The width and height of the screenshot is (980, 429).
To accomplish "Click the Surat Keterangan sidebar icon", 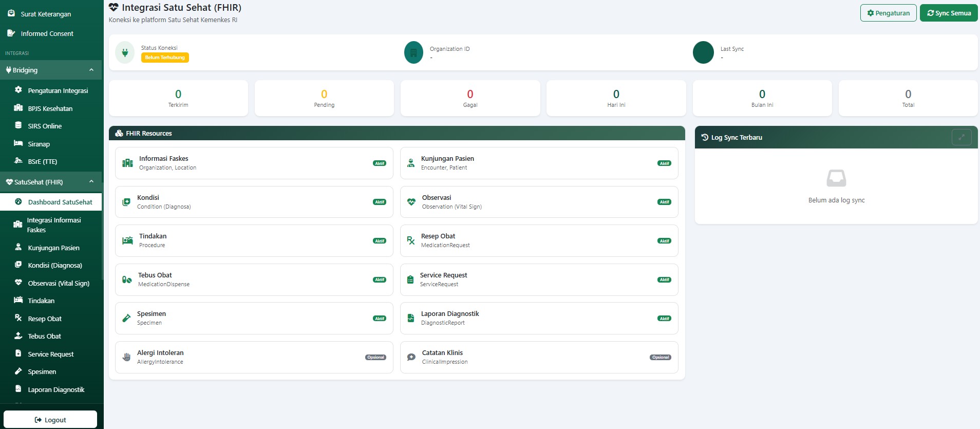I will (11, 14).
